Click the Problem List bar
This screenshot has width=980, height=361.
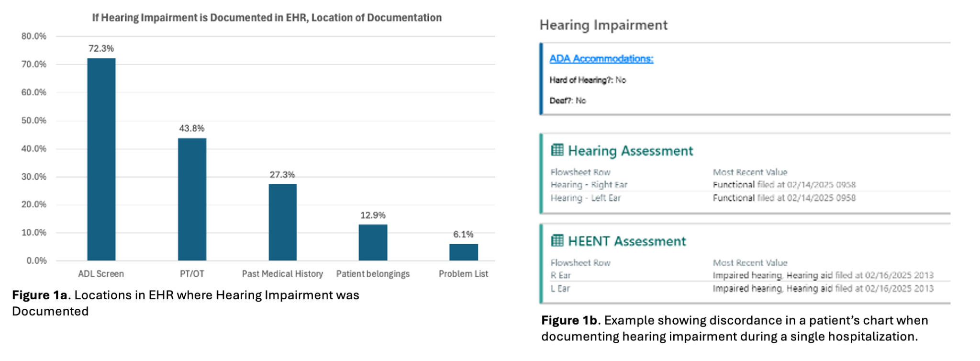(x=463, y=252)
